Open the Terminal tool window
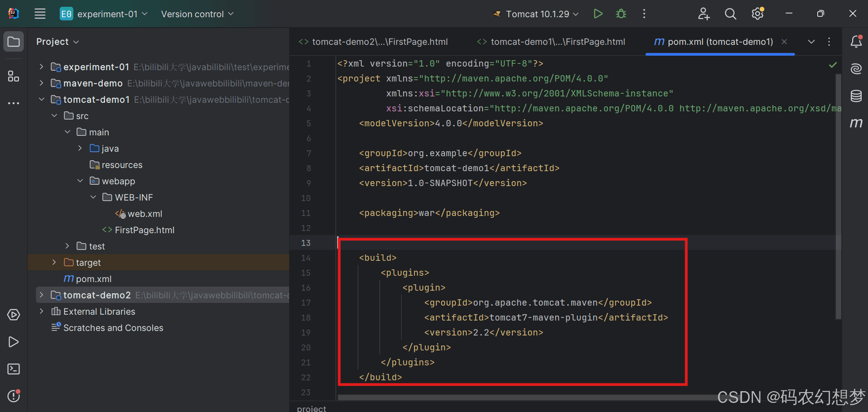The height and width of the screenshot is (412, 868). [14, 369]
